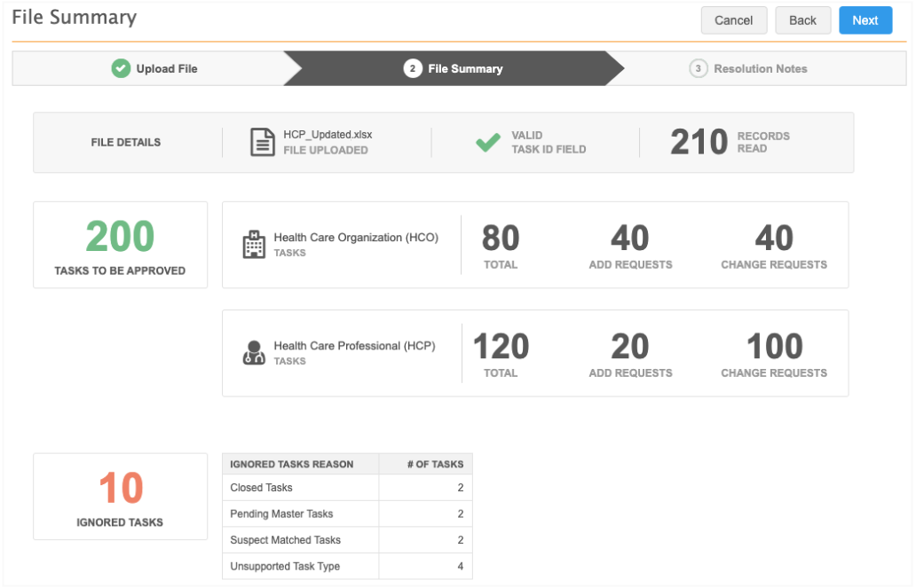Click the HCP 100 change requests number
This screenshot has height=588, width=916.
pos(774,347)
